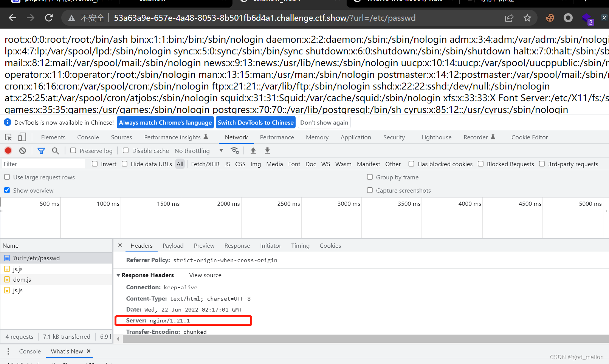
Task: Open the Lighthouse panel
Action: coord(437,137)
